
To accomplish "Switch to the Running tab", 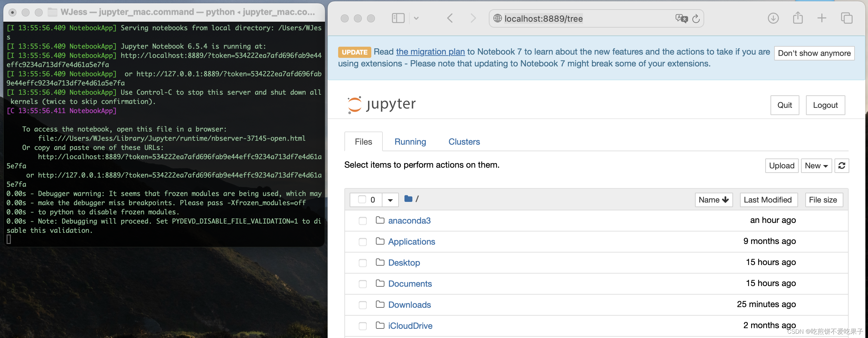I will click(x=410, y=142).
